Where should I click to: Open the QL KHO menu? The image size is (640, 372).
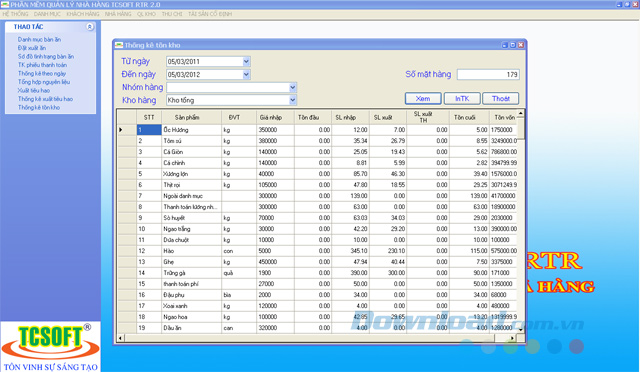[x=146, y=14]
